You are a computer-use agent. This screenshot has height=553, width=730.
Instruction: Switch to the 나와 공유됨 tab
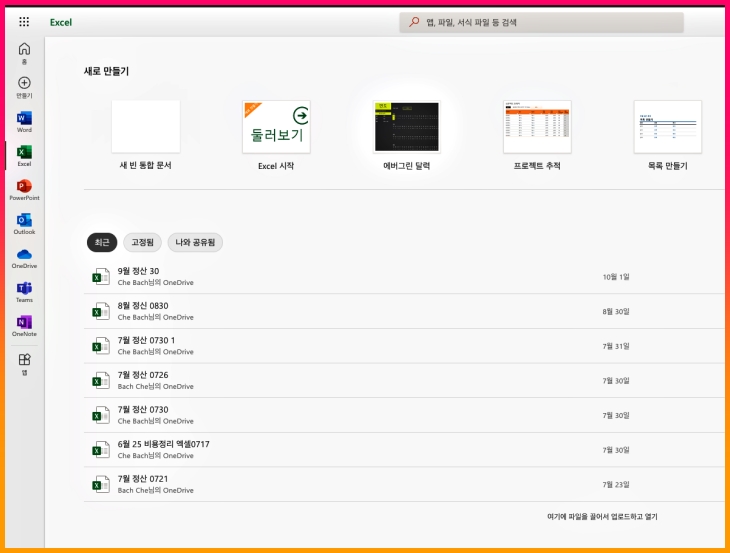point(195,243)
